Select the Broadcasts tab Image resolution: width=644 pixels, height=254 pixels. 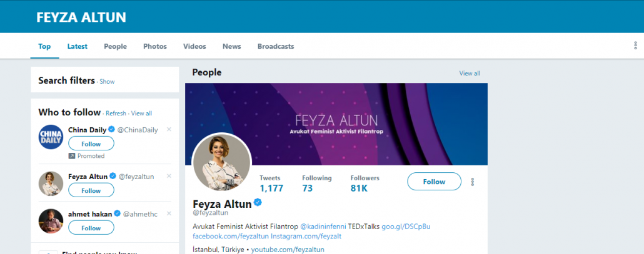tap(276, 46)
